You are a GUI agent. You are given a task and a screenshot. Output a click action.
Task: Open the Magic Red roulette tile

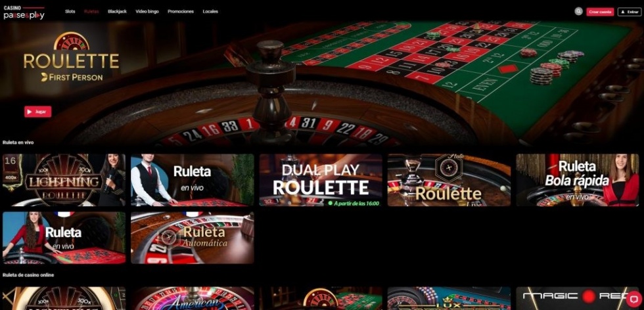pos(578,298)
